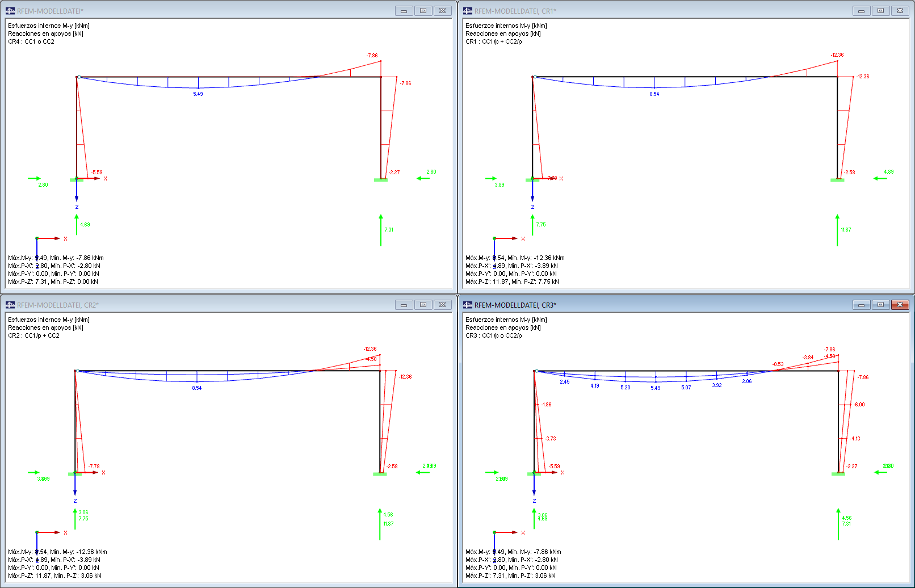
Task: Click the '-2.58' moment value in the CR1 window
Action: pyautogui.click(x=849, y=173)
